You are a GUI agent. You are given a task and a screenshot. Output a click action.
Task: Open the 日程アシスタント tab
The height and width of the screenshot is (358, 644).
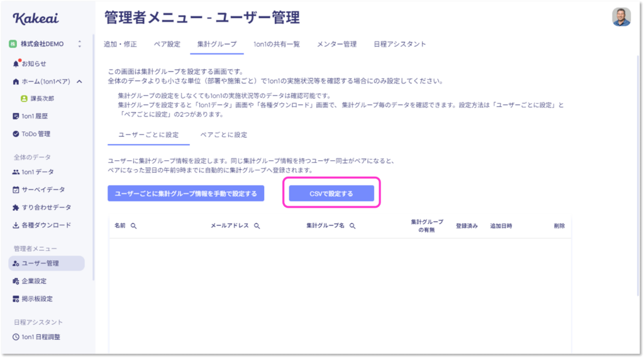tap(399, 44)
